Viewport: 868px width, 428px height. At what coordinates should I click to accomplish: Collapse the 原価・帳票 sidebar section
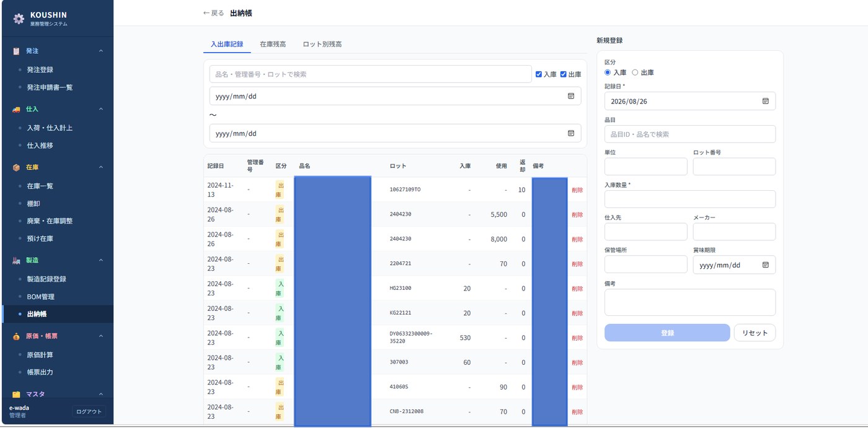[x=101, y=336]
